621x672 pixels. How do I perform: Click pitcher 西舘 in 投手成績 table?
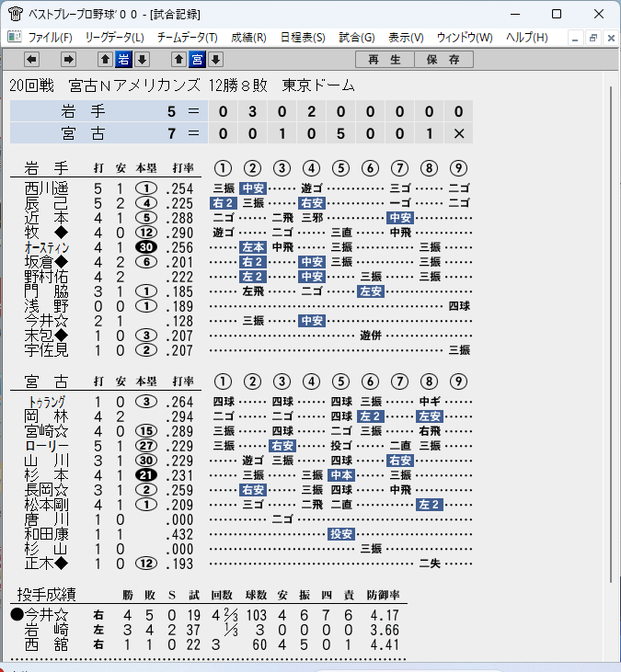coord(46,644)
